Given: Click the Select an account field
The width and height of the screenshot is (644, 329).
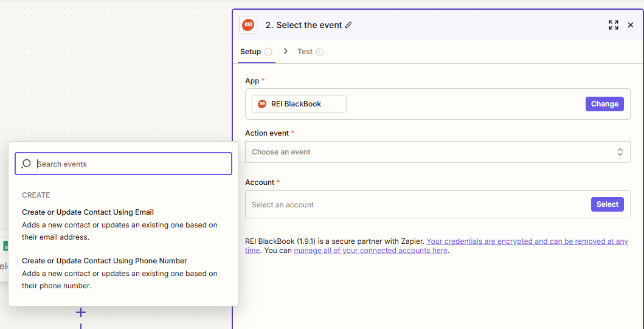Looking at the screenshot, I should (438, 204).
